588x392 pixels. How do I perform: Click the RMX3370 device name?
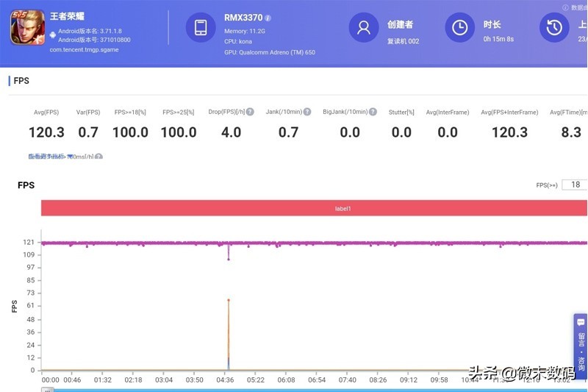coord(243,18)
